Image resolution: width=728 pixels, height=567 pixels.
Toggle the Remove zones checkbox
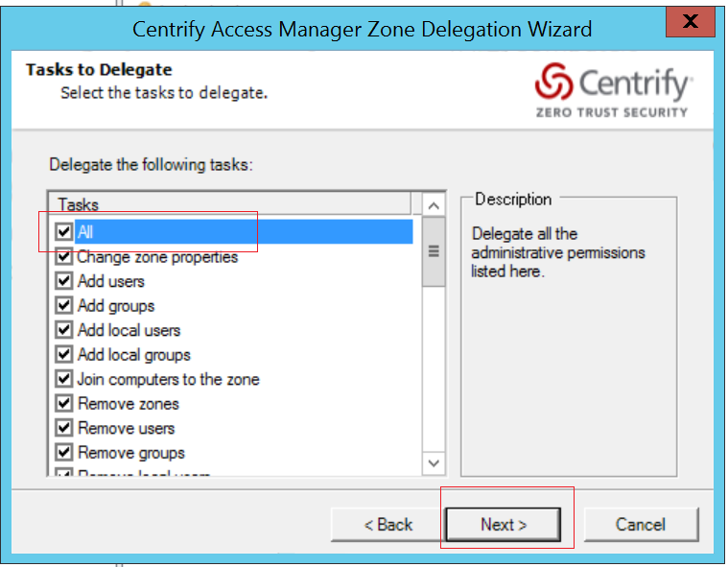(64, 404)
